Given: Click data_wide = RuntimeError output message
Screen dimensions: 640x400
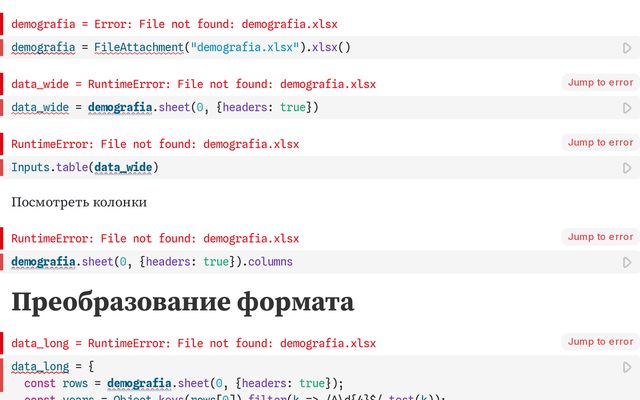Looking at the screenshot, I should point(193,84).
